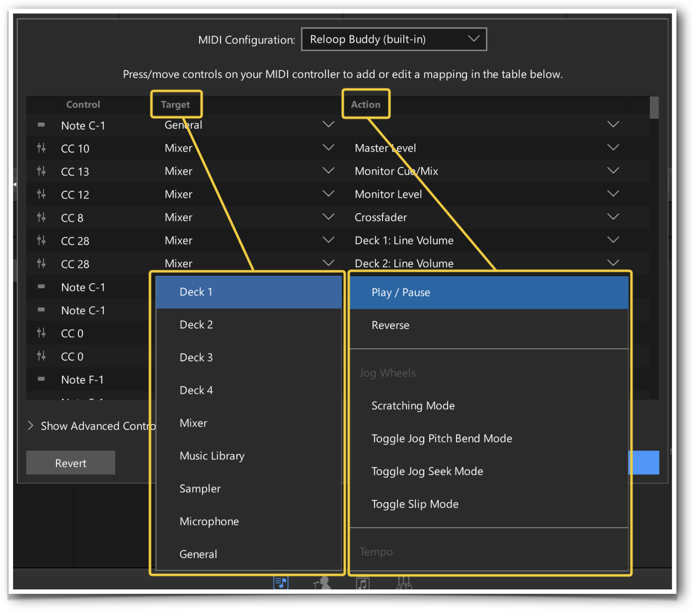Open the Monitor Level action dropdown arrow
This screenshot has height=616, width=695.
(x=613, y=194)
